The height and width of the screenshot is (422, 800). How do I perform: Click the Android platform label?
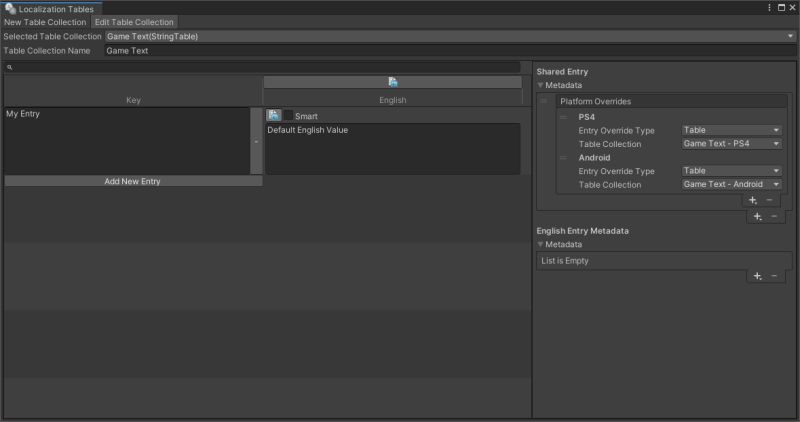coord(594,158)
